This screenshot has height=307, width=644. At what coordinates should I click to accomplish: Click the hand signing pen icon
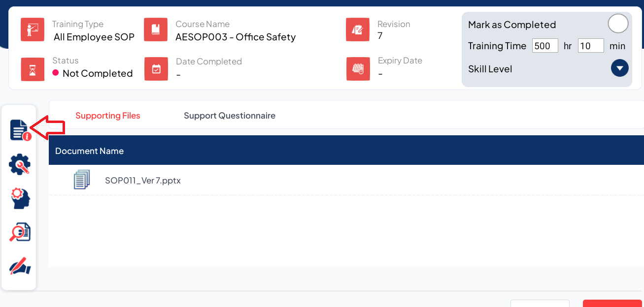(20, 267)
